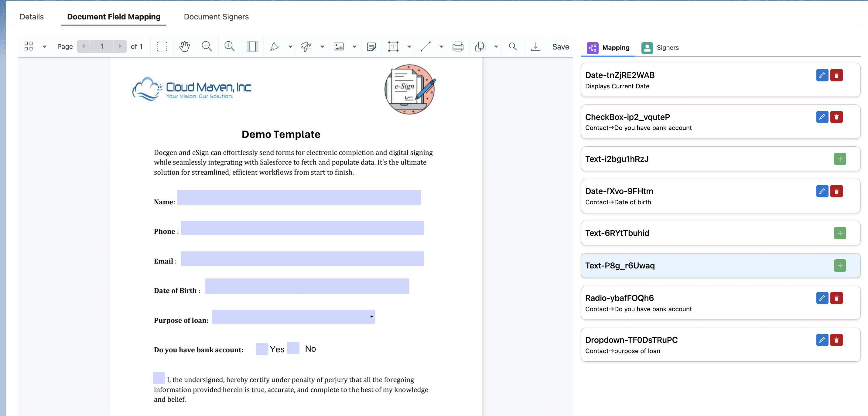Click the print document icon
The image size is (868, 416).
point(458,46)
